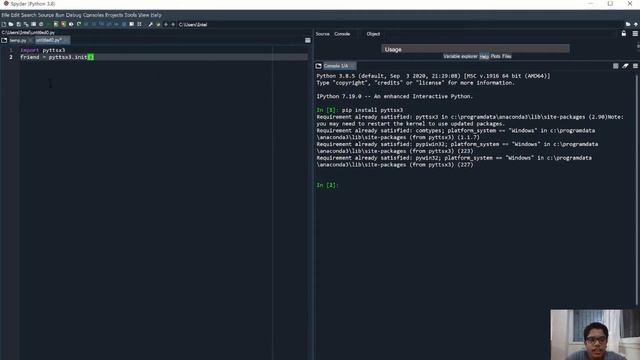Interrupt kernel with the stop square icon
640x360 pixels.
616,66
